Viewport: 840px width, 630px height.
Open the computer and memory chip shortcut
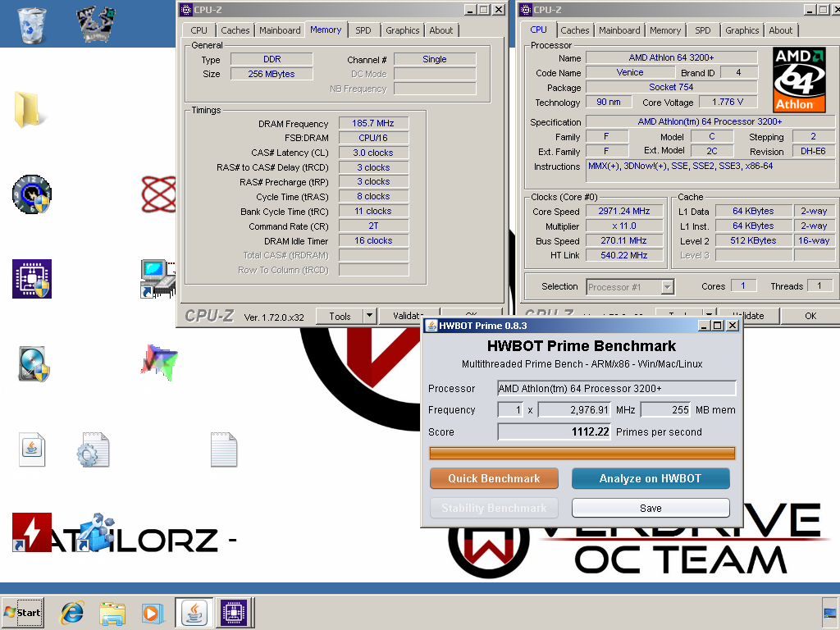point(158,279)
